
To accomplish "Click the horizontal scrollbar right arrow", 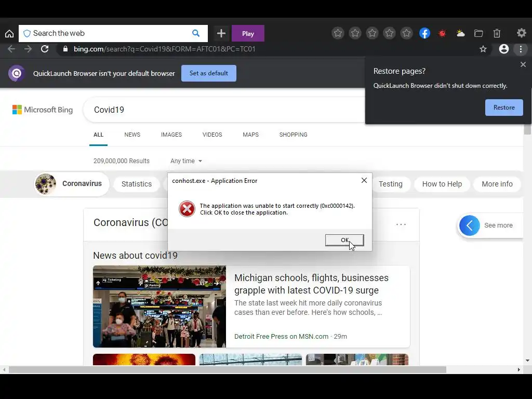I will [x=519, y=369].
